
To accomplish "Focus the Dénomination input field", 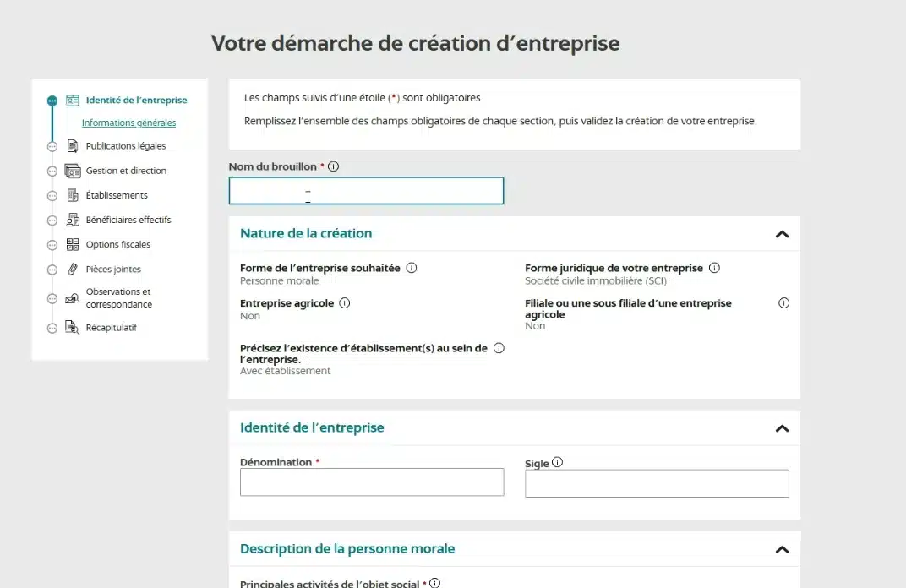I will pos(372,482).
